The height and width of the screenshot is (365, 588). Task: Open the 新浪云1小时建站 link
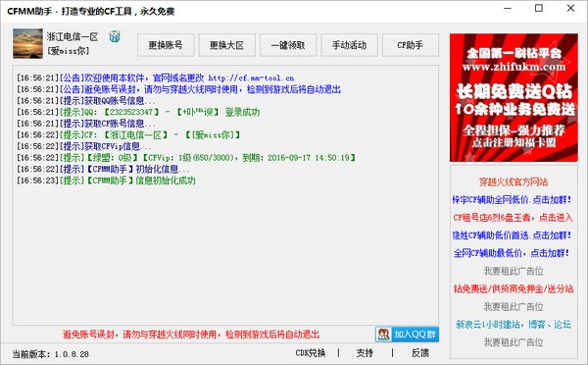[514, 325]
